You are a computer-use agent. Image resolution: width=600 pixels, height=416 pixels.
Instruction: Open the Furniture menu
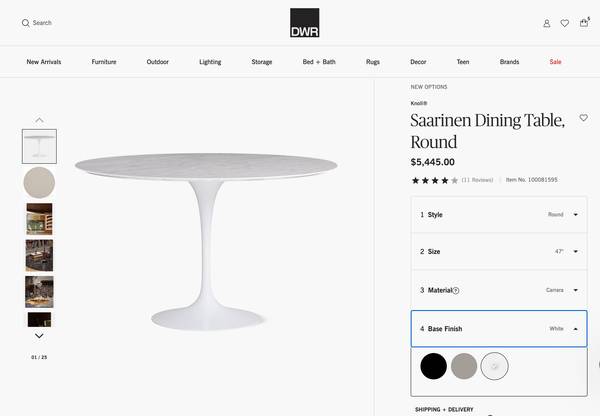tap(104, 62)
